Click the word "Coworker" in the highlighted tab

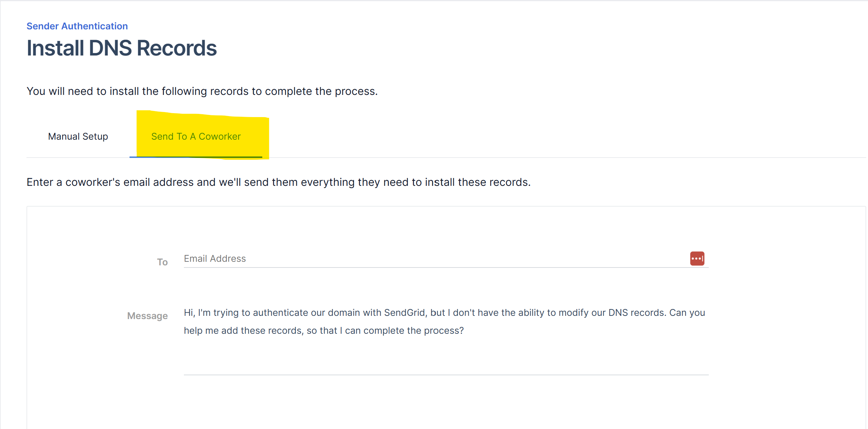tap(220, 136)
